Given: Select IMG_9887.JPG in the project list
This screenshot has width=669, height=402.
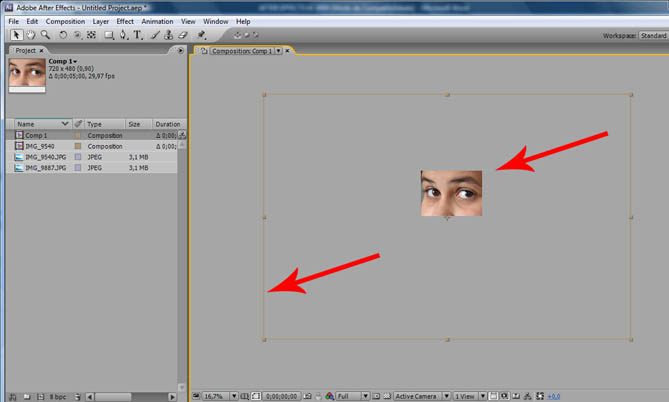Looking at the screenshot, I should click(46, 168).
